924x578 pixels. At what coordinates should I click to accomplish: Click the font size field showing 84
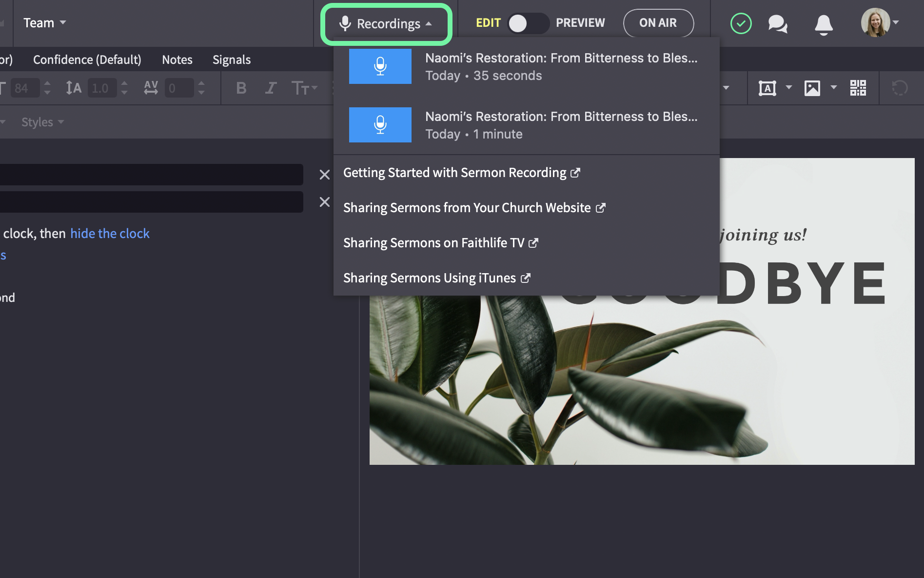click(24, 88)
